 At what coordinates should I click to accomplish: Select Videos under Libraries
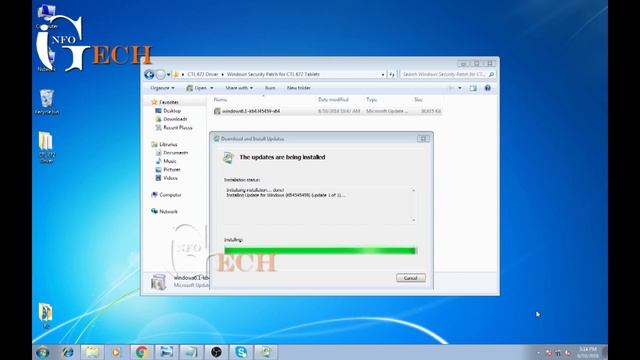pos(170,178)
